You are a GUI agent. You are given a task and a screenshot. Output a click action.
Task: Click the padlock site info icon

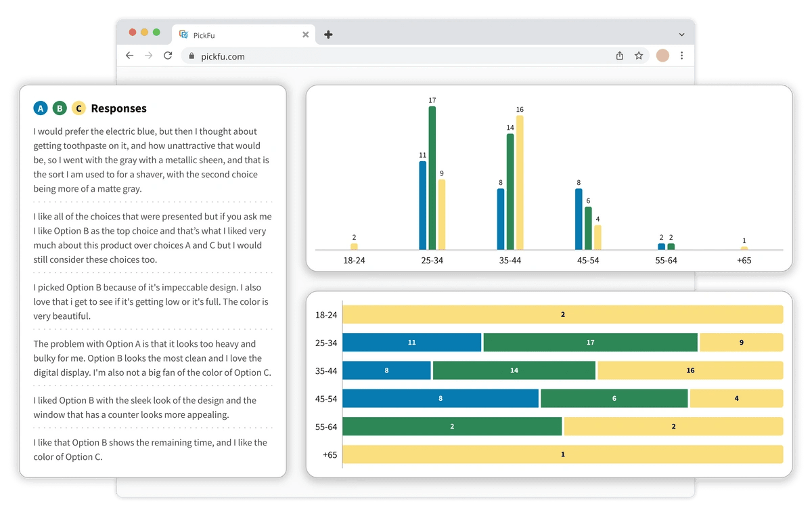pos(191,56)
